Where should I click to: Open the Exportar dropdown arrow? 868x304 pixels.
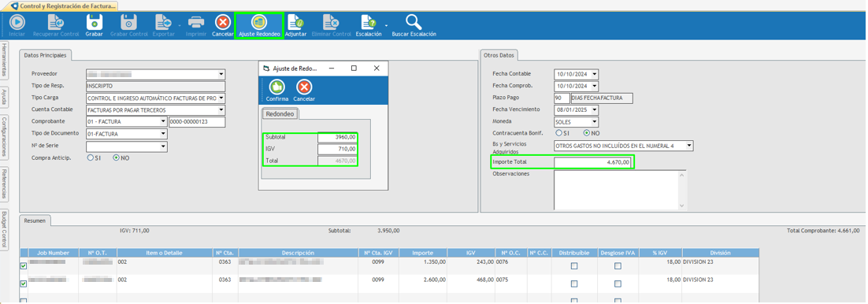coord(180,25)
